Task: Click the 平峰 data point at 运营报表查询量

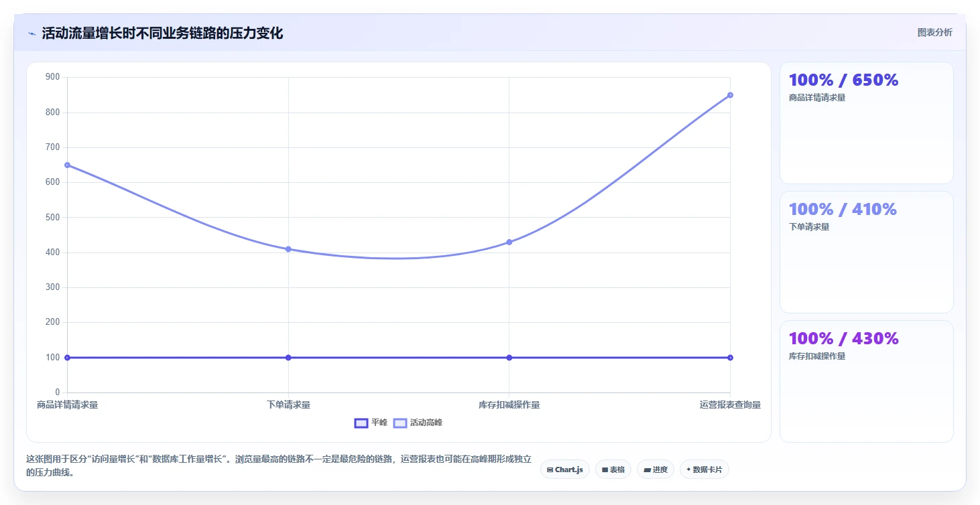Action: pos(730,358)
